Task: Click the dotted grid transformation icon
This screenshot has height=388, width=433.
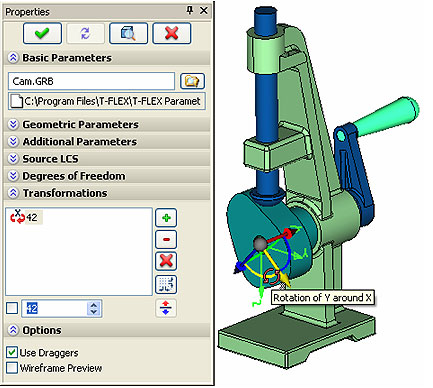Action: coord(166,284)
